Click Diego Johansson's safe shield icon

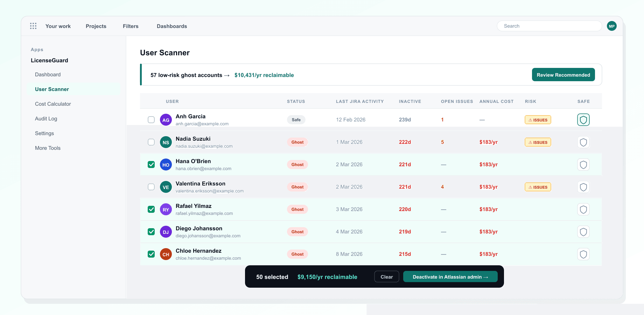(x=583, y=232)
